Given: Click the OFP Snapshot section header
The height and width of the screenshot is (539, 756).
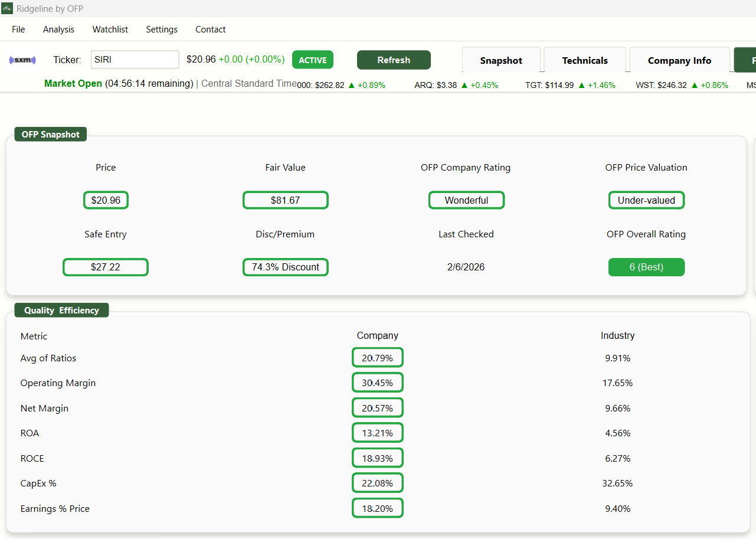Looking at the screenshot, I should tap(51, 135).
